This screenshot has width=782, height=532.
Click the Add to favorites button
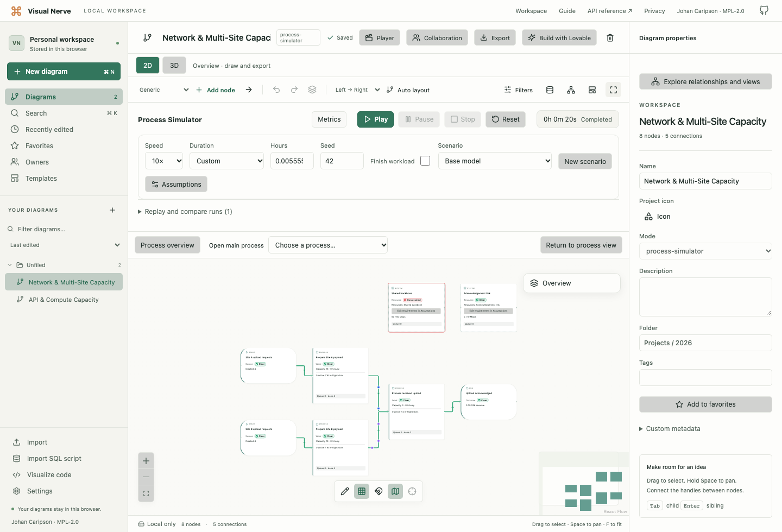tap(705, 404)
